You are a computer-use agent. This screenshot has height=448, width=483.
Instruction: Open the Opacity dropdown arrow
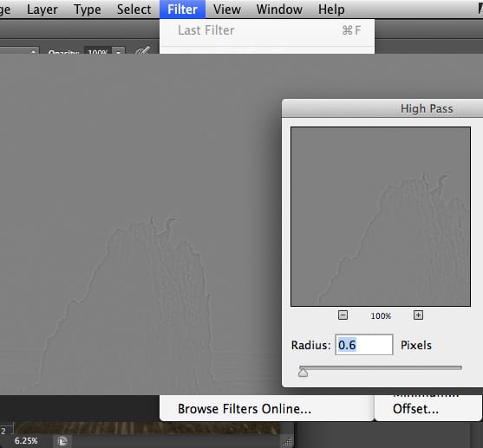pos(119,51)
